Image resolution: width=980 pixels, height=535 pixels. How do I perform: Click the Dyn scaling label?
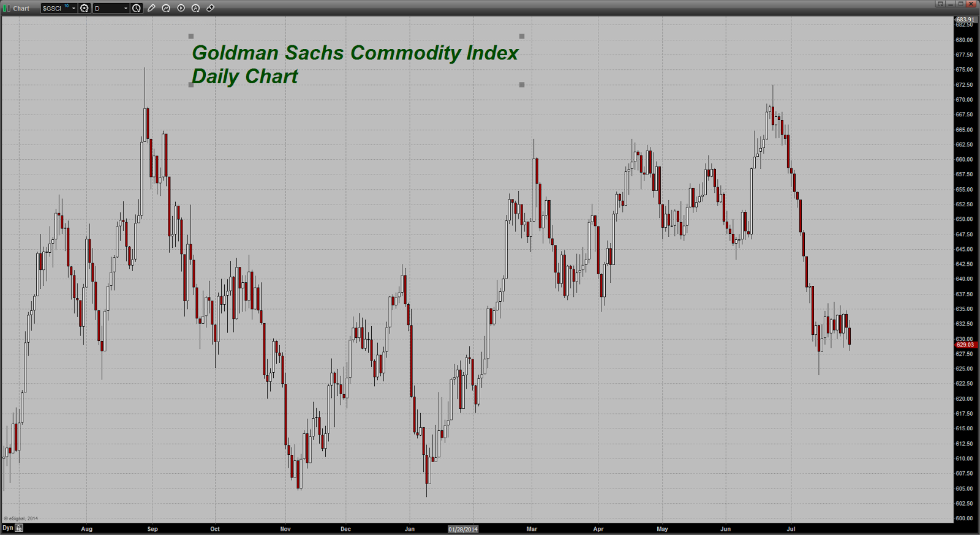[7, 528]
